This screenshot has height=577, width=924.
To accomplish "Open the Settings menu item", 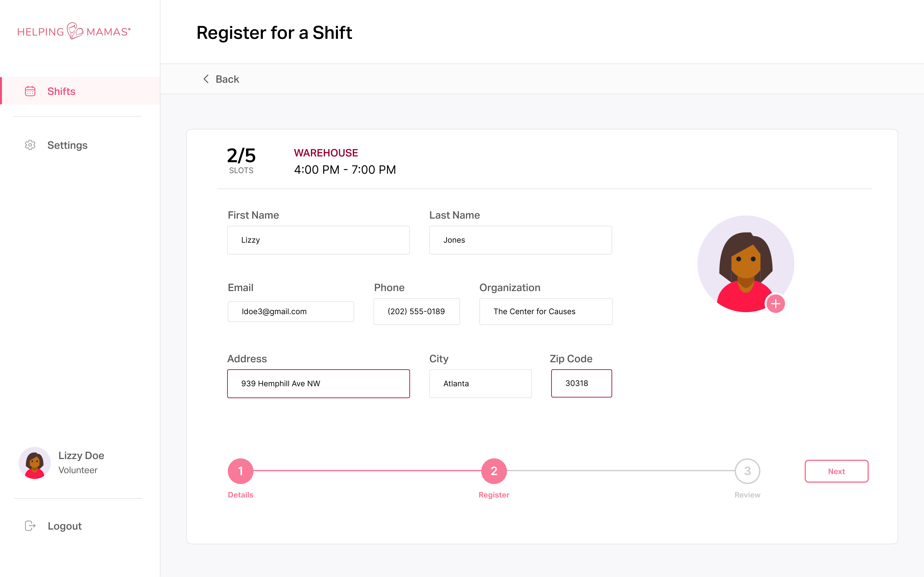I will [x=67, y=145].
